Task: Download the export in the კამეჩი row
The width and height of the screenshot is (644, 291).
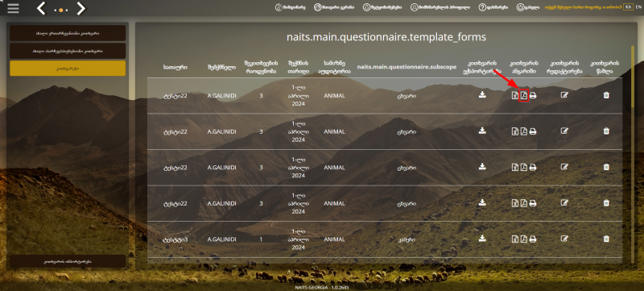Action: coord(482,238)
